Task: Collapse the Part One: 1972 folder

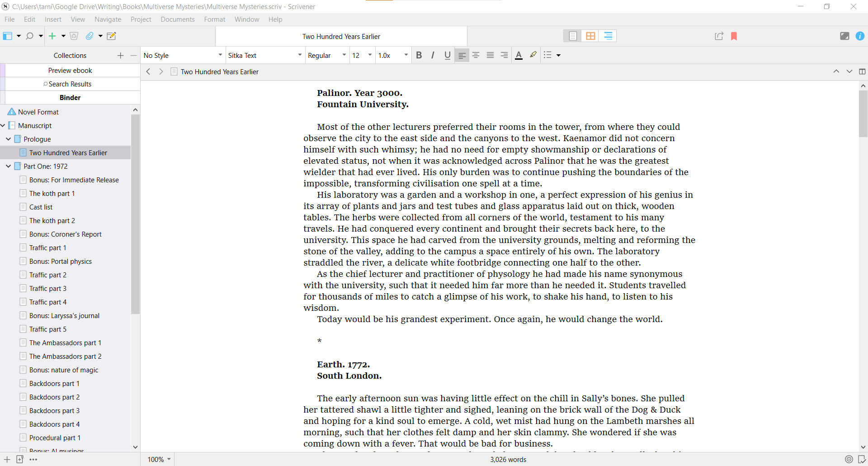Action: coord(8,166)
